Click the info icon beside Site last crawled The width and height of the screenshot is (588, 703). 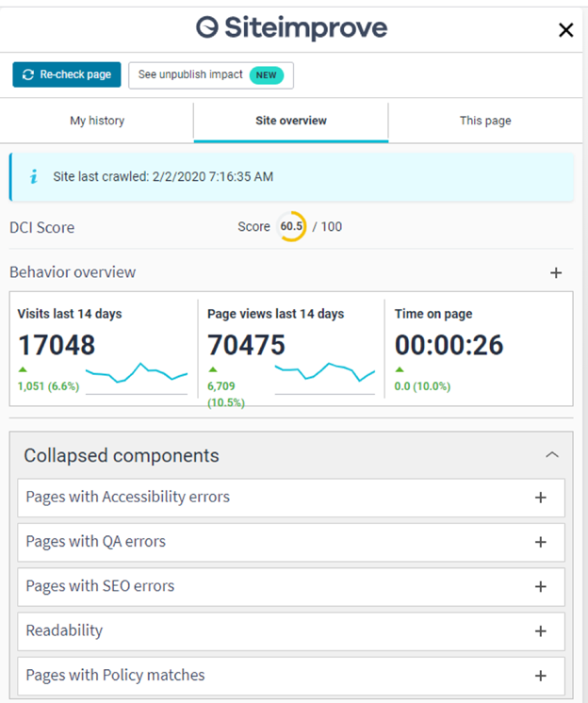pyautogui.click(x=33, y=176)
